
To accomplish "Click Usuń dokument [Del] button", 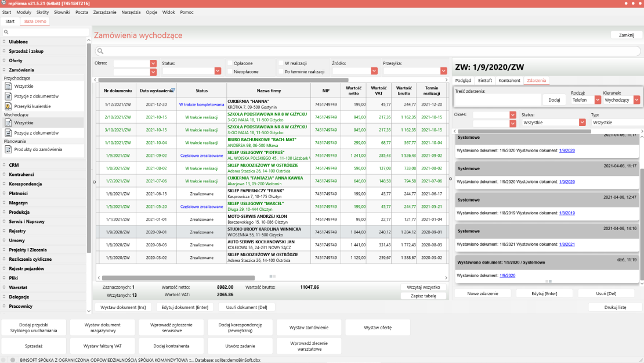I will coord(246,307).
